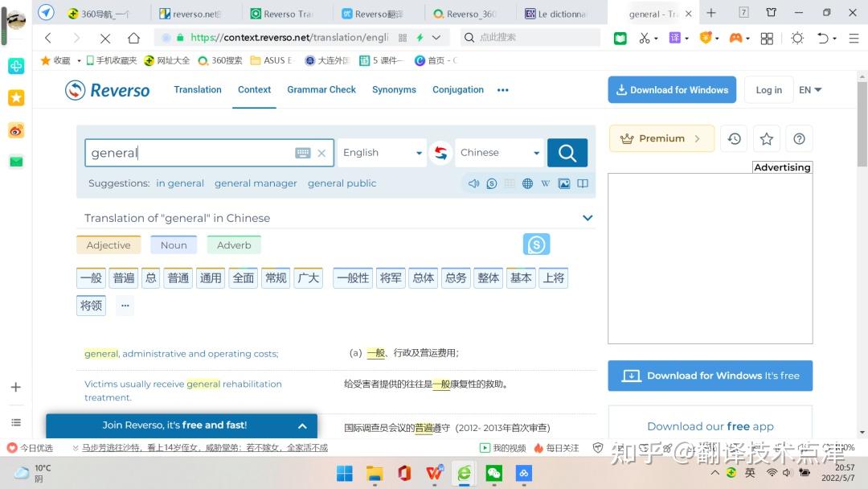This screenshot has width=868, height=489.
Task: Open search history with the clock icon
Action: point(734,138)
